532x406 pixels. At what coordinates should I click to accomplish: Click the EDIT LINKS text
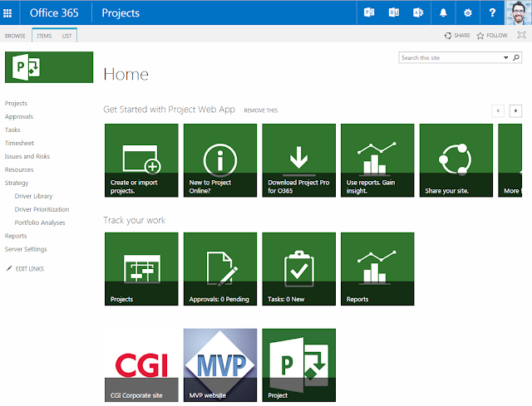tap(30, 269)
